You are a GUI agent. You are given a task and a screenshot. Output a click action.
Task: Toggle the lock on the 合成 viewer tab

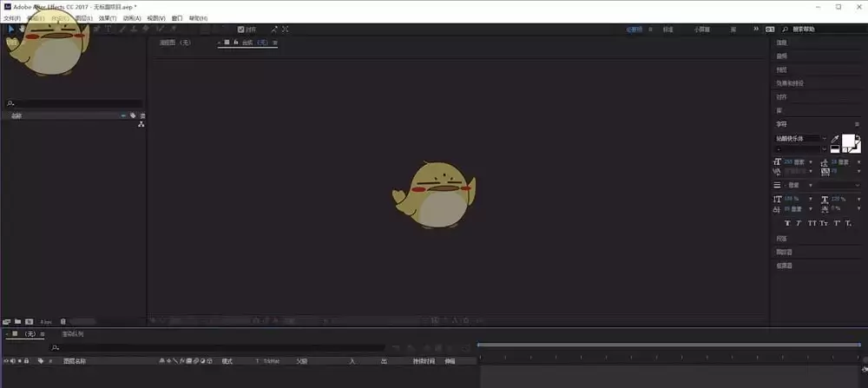pyautogui.click(x=236, y=42)
